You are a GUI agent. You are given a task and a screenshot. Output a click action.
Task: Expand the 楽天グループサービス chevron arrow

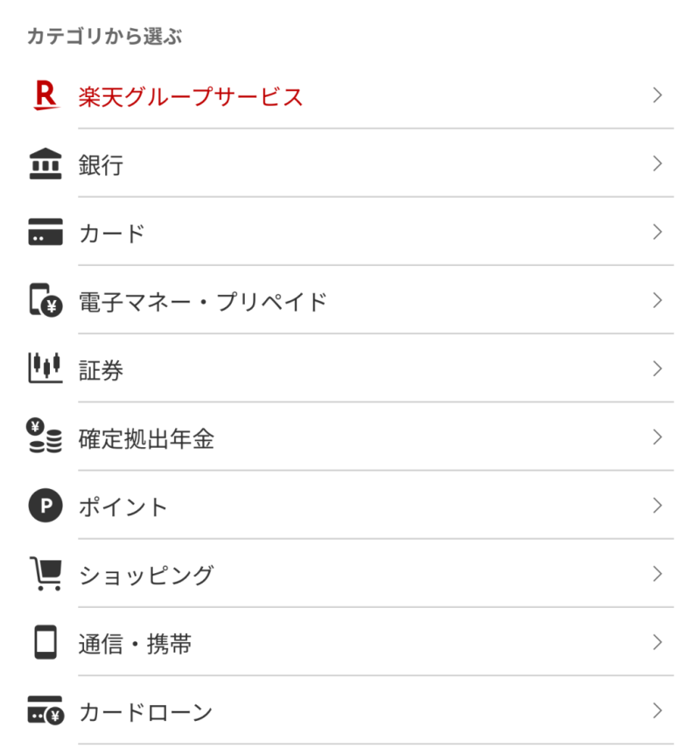658,95
